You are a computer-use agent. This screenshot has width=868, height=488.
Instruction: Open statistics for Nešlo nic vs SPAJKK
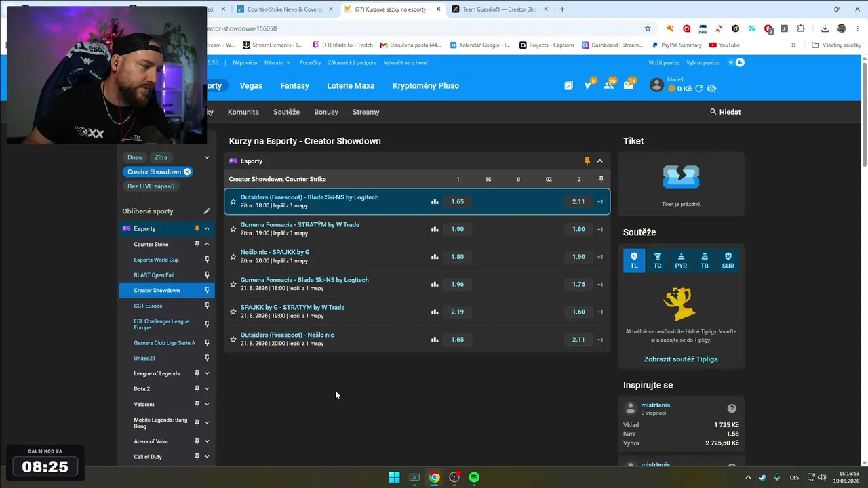pyautogui.click(x=435, y=257)
